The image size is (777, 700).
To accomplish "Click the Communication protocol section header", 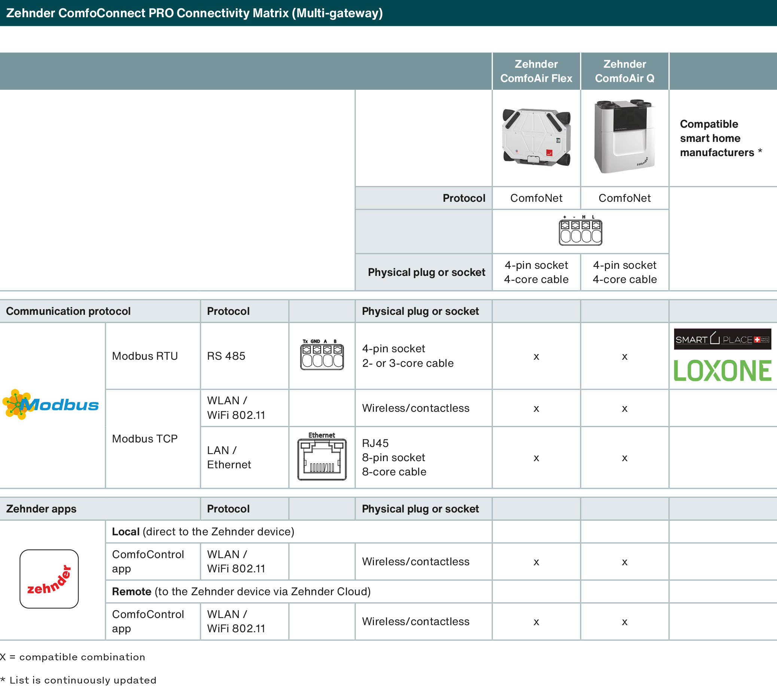I will coord(68,311).
